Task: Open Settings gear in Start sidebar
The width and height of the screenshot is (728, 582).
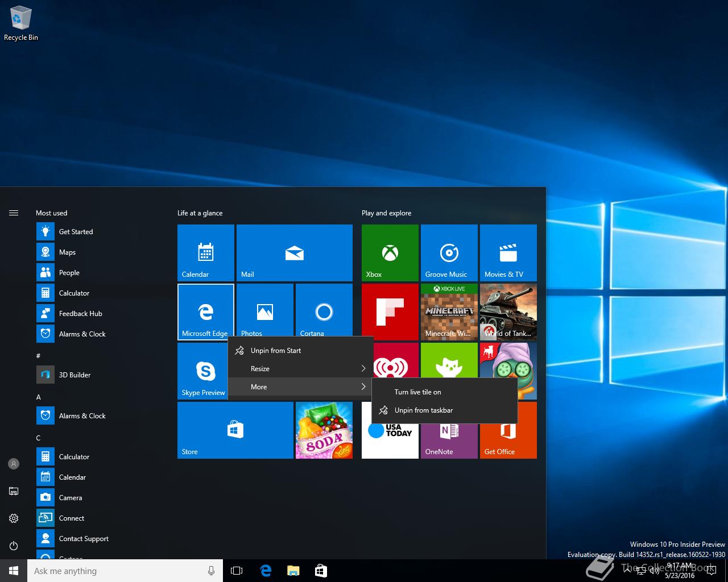Action: pos(14,518)
